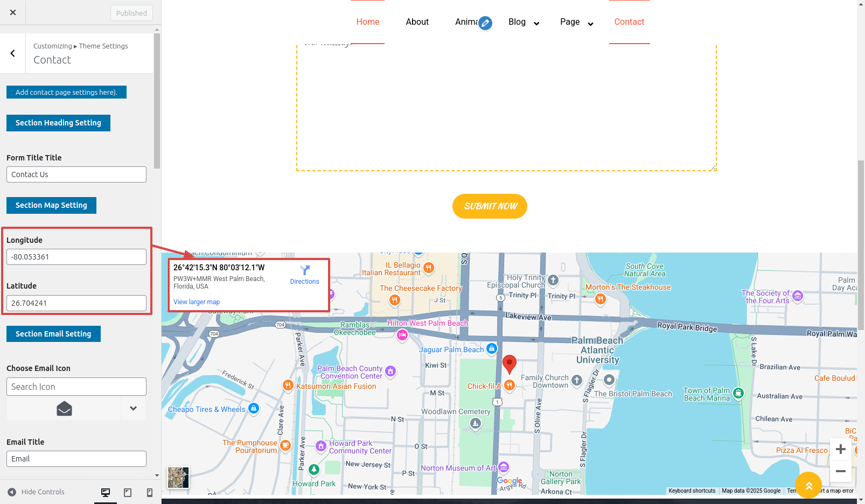Click the Family Church Downtown marker
The width and height of the screenshot is (865, 504).
[x=577, y=381]
